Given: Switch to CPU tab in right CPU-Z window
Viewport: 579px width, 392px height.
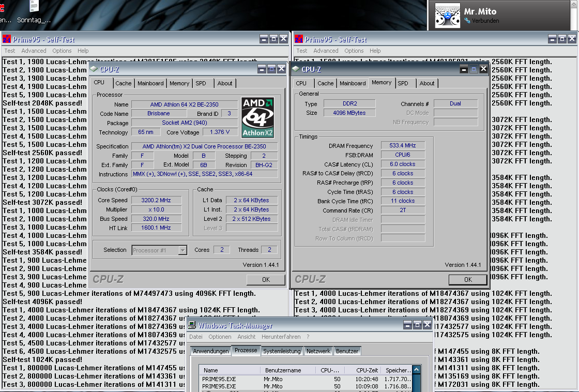Looking at the screenshot, I should [301, 83].
